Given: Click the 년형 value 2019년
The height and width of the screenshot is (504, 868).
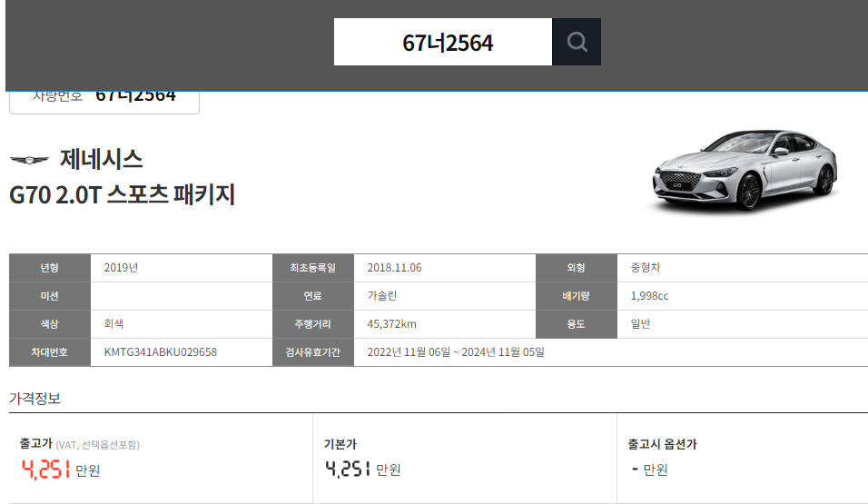Looking at the screenshot, I should [x=121, y=268].
